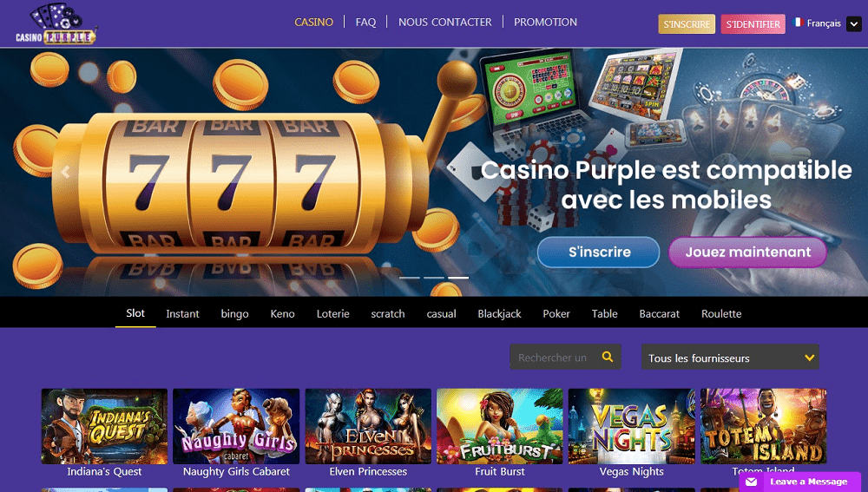Focus the Rechercher un search field
868x492 pixels.
[554, 357]
